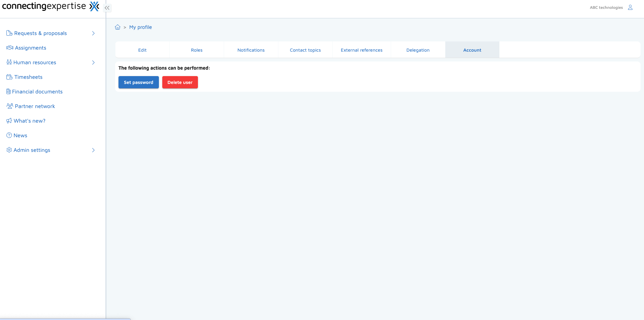Click the Partner network people icon

click(10, 106)
